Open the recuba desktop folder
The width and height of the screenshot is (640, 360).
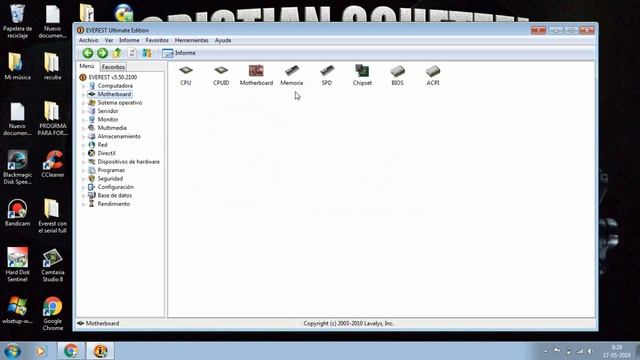(x=52, y=65)
